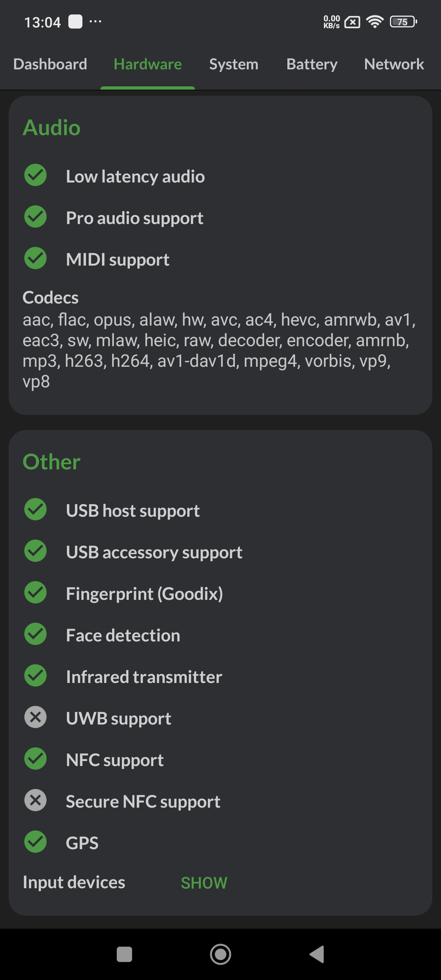Tap the Secure NFC support X icon
This screenshot has width=441, height=980.
(x=35, y=800)
